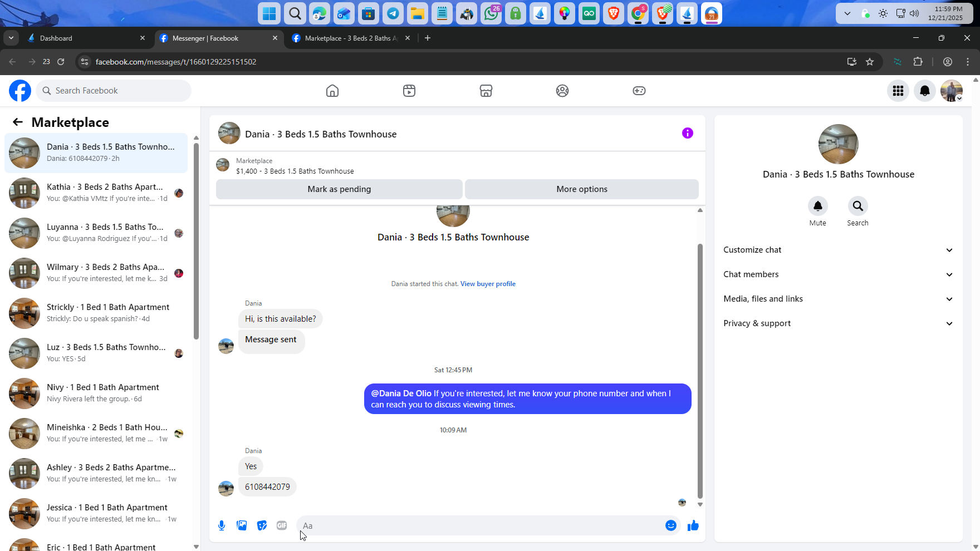Switch to the Dashboard tab
The height and width of the screenshot is (551, 980).
[x=86, y=38]
